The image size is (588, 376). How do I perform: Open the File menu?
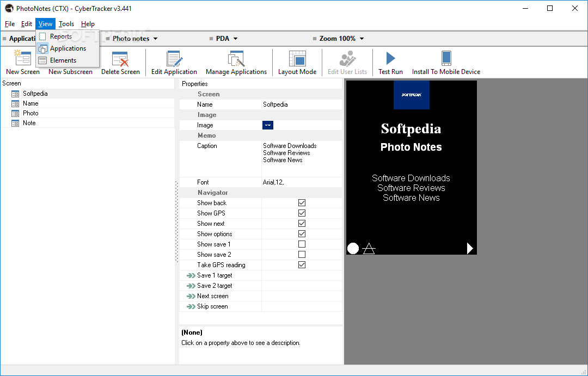coord(10,24)
